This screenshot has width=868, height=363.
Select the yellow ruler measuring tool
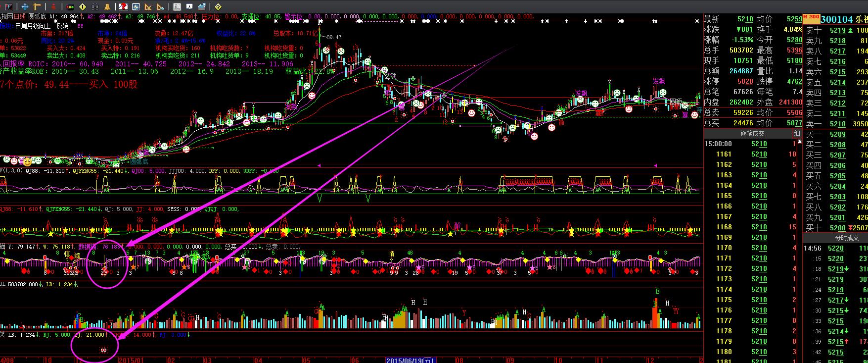tap(38, 7)
